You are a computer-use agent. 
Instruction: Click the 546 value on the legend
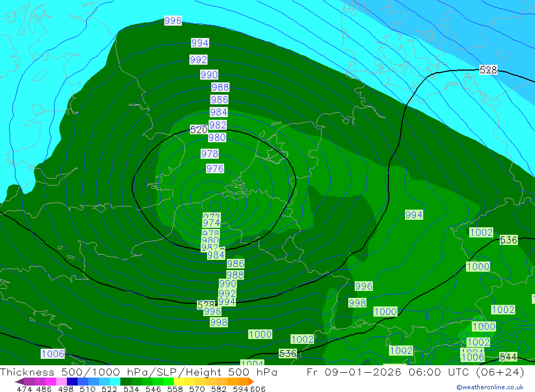[x=153, y=389]
